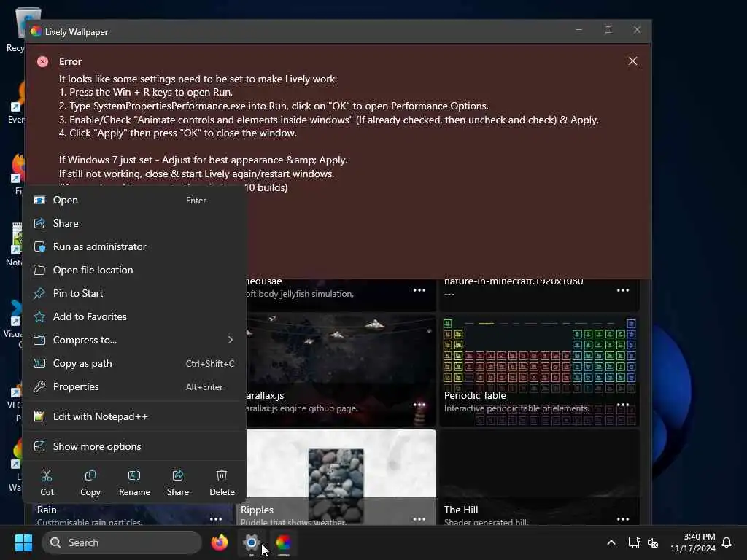The image size is (747, 560).
Task: Launch Firefox from the taskbar
Action: (220, 542)
